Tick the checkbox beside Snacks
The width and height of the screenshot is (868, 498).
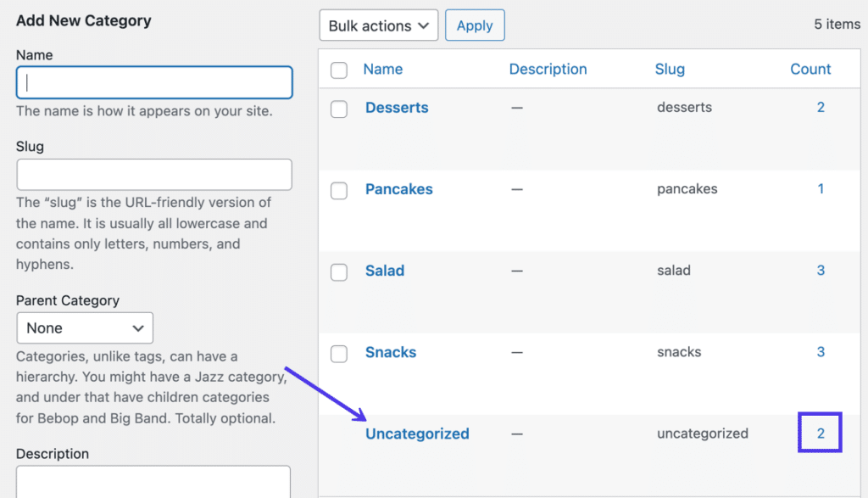point(338,354)
